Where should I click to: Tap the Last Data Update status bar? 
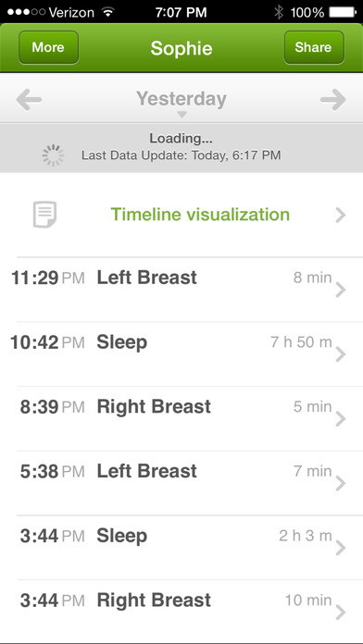[181, 148]
